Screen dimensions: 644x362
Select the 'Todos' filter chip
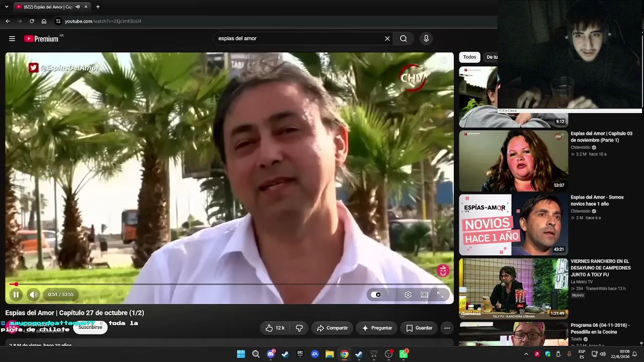(469, 57)
